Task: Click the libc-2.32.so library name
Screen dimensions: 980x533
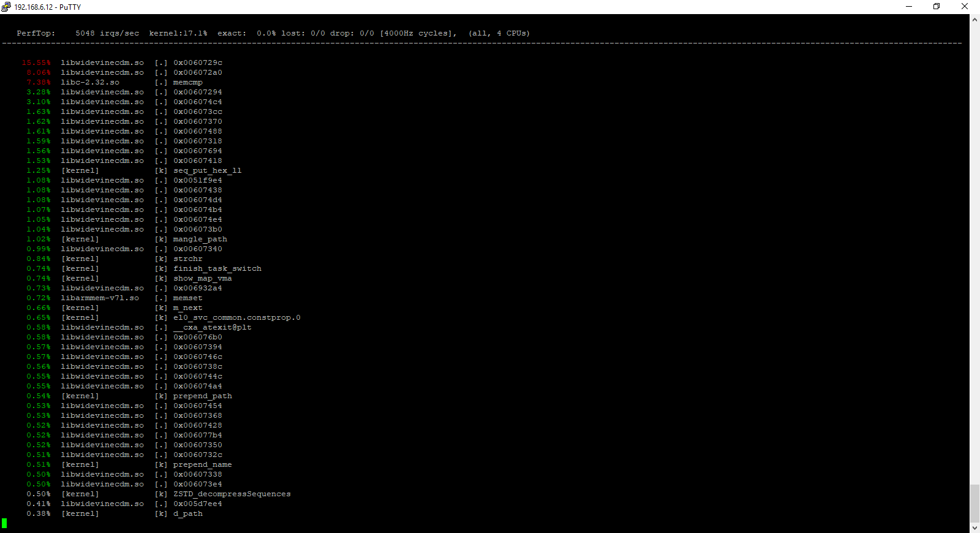Action: (90, 83)
